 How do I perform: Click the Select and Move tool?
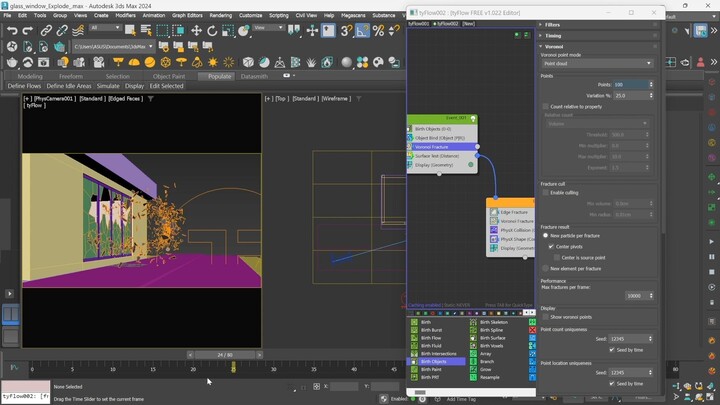[196, 30]
